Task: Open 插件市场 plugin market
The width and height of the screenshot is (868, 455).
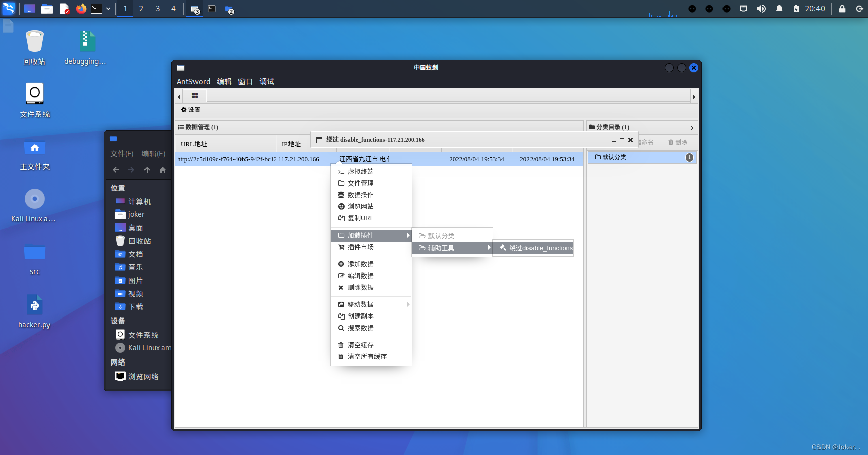Action: 360,247
